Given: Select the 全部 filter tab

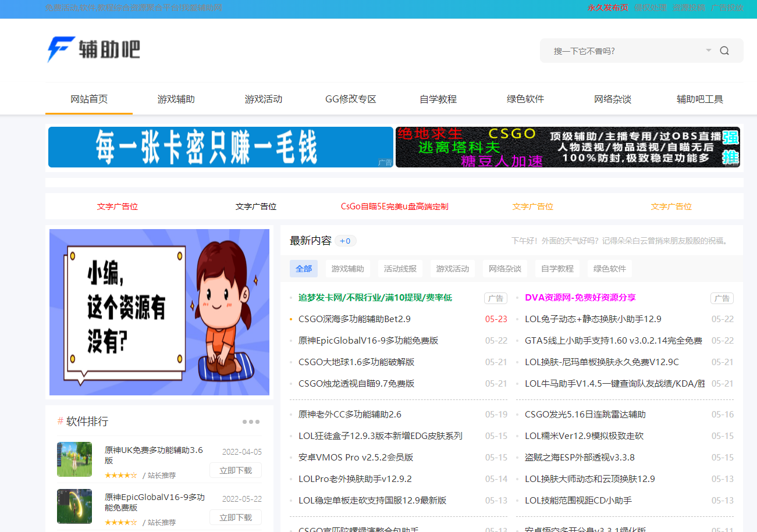Looking at the screenshot, I should [304, 269].
